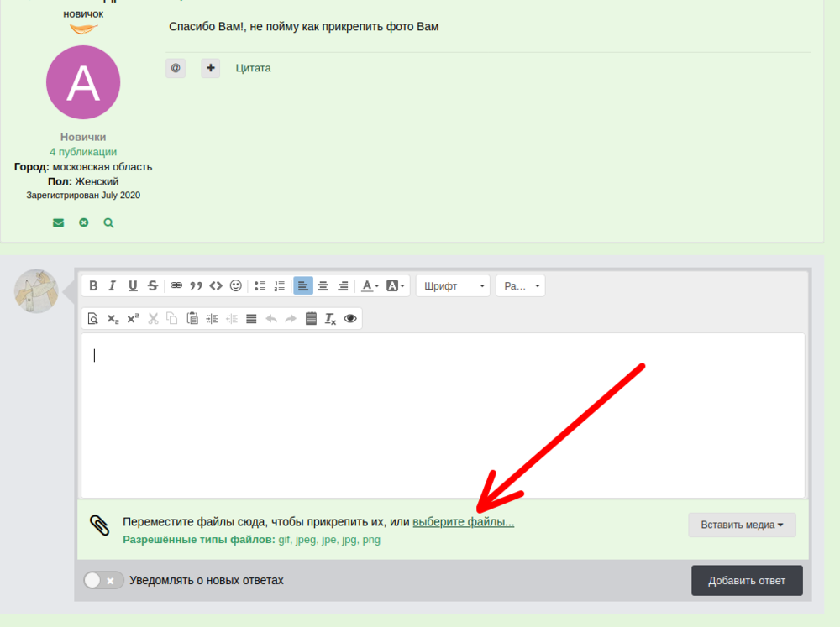Click the @ mention button
Screen dimensions: 840x627
[176, 68]
